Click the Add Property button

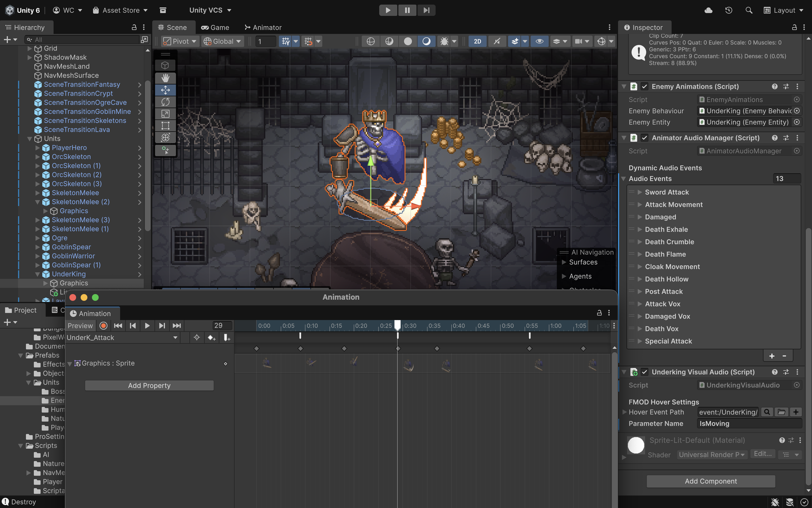[x=149, y=386]
